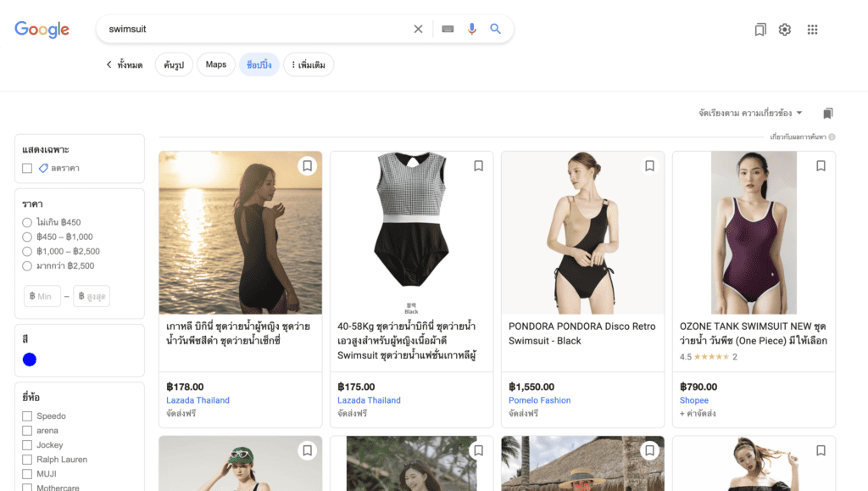Save the second-row third product
The height and width of the screenshot is (491, 868).
[649, 450]
